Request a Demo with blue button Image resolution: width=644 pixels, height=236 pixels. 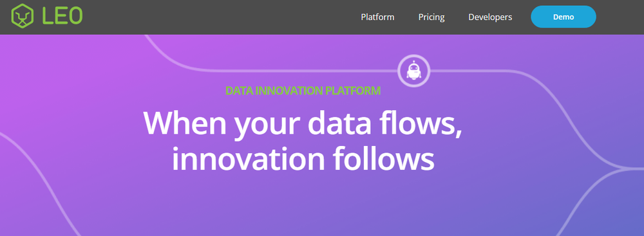pos(563,17)
